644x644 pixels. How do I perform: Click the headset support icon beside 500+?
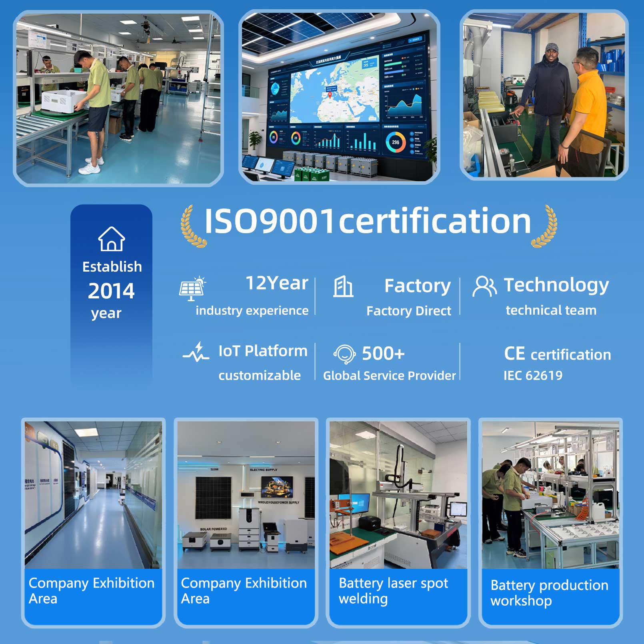[344, 354]
